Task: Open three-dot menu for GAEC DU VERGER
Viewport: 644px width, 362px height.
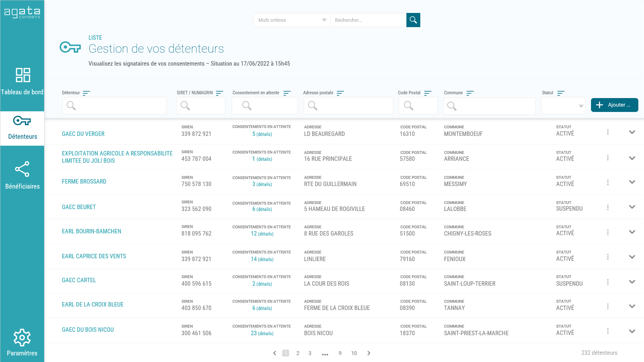Action: pos(608,132)
